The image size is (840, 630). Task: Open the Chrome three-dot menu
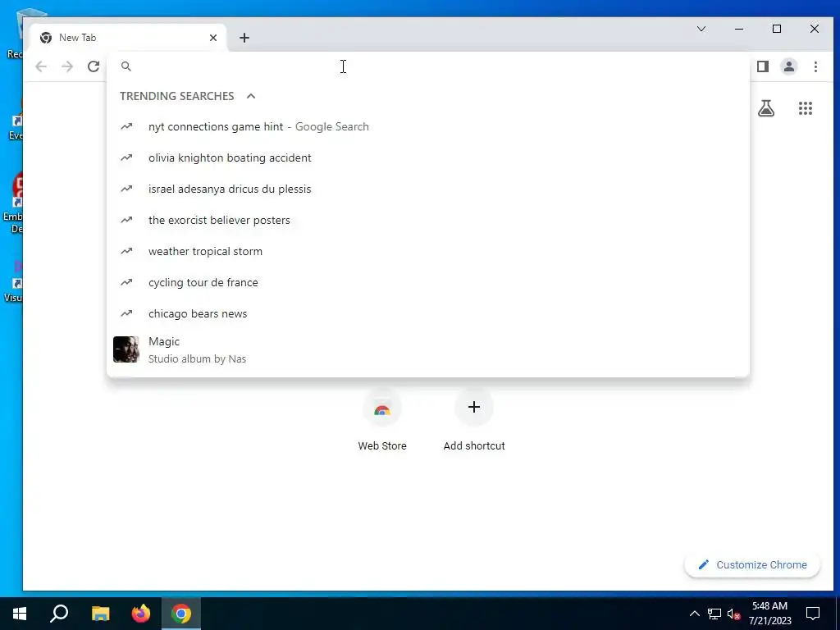click(815, 66)
